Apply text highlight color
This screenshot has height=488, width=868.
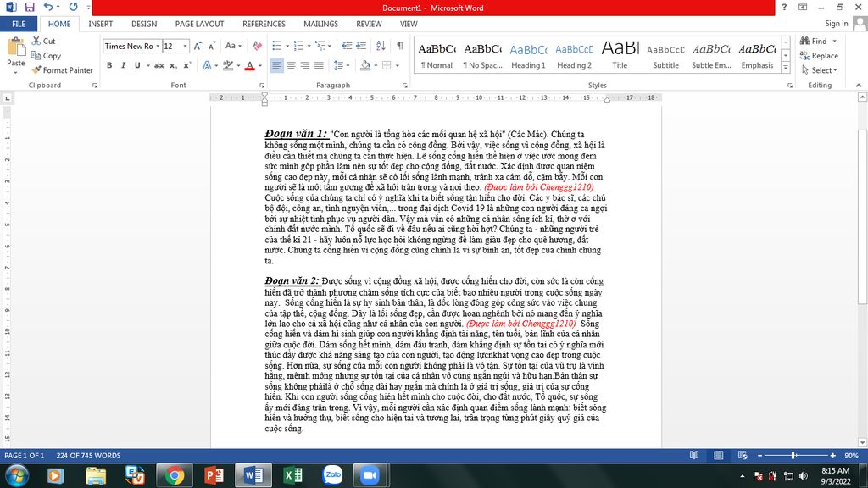227,65
